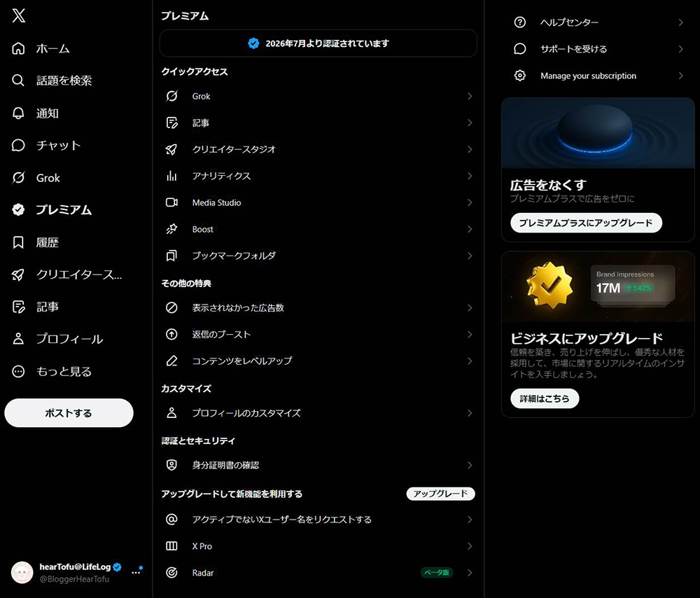This screenshot has height=598, width=700.
Task: Click the gold verified badge banner image
Action: [x=598, y=286]
